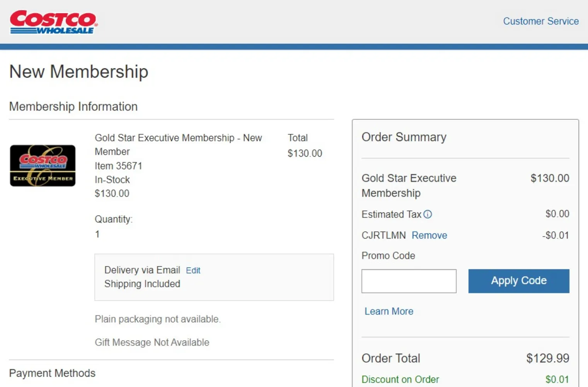Focus the Promo Code input field
Screen dimensions: 588x387
click(409, 281)
